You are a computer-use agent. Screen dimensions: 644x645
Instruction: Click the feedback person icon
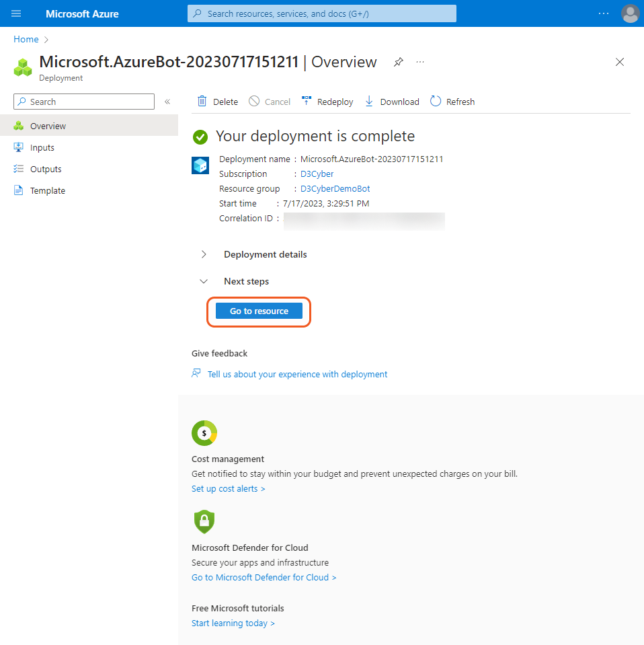pos(196,373)
